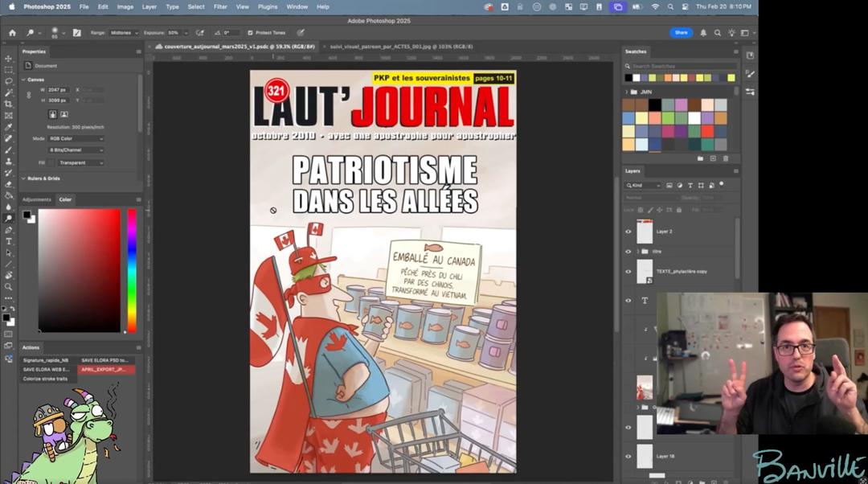The width and height of the screenshot is (868, 484).
Task: Toggle visibility of Layer 2
Action: pos(628,232)
